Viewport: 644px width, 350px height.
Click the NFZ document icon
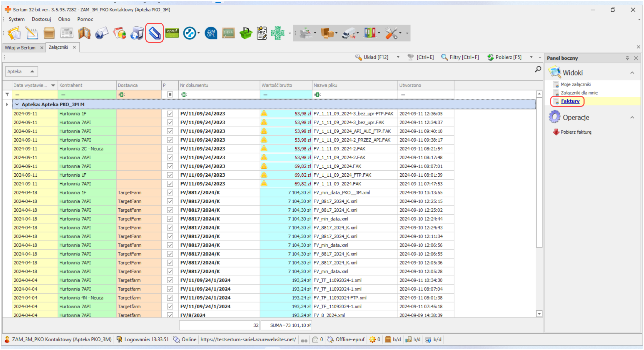click(262, 33)
